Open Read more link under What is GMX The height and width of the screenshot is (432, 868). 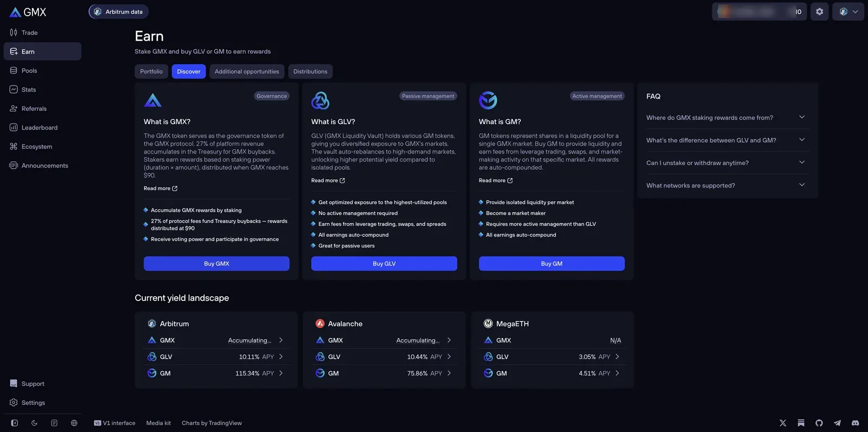(x=161, y=188)
